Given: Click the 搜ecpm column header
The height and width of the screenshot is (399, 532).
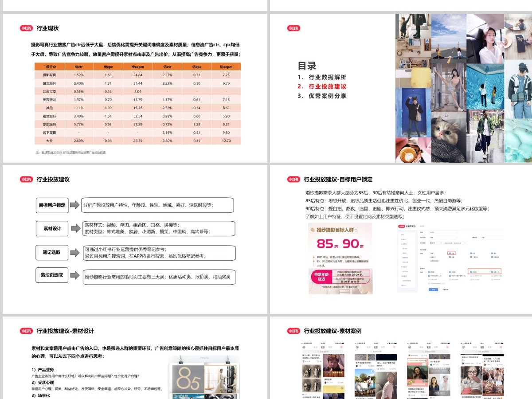Looking at the screenshot, I should click(x=138, y=66).
